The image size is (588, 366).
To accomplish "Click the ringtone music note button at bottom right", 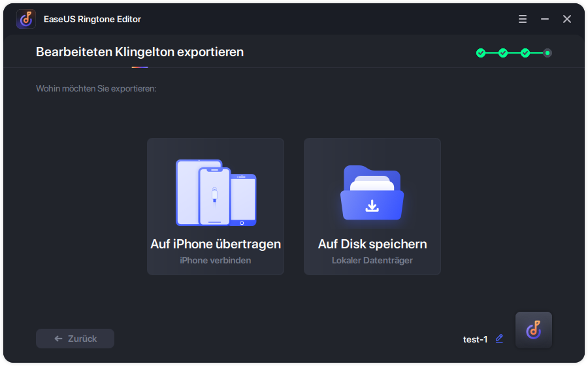I will (534, 330).
